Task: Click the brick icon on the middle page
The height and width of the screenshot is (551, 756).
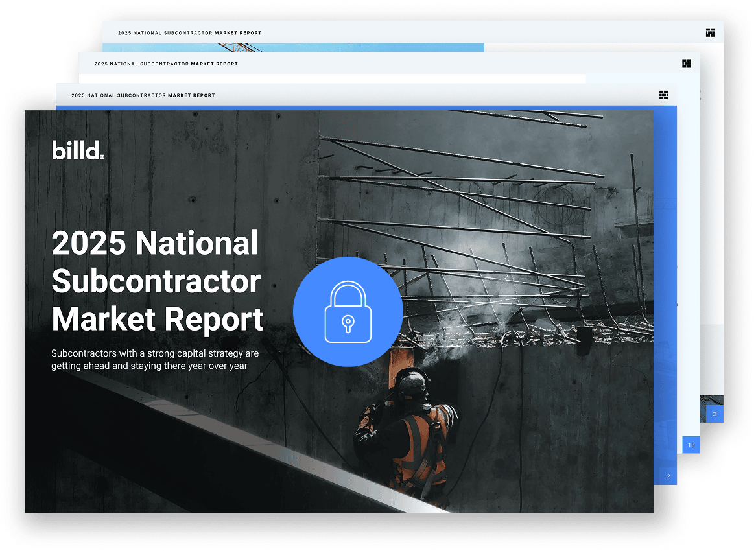Action: [687, 64]
